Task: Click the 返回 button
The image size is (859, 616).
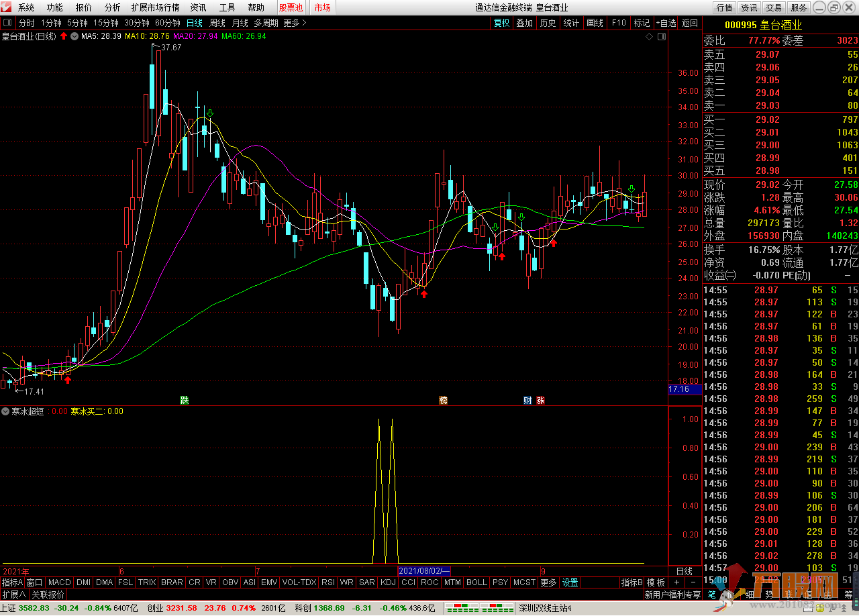Action: pos(690,23)
